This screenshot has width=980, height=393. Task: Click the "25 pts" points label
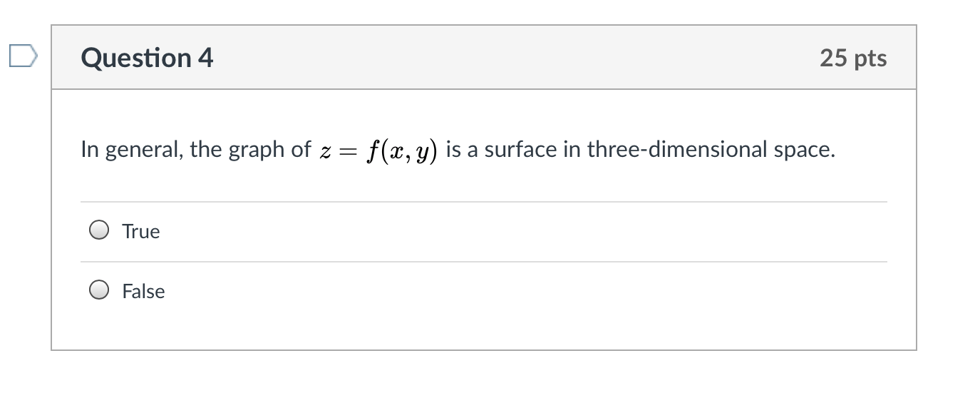(852, 58)
